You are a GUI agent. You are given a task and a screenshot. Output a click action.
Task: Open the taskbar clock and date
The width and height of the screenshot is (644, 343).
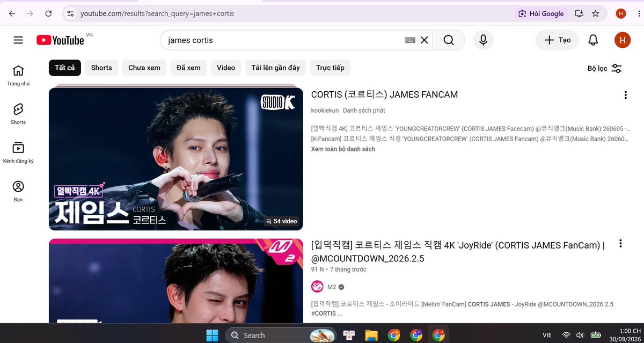625,335
